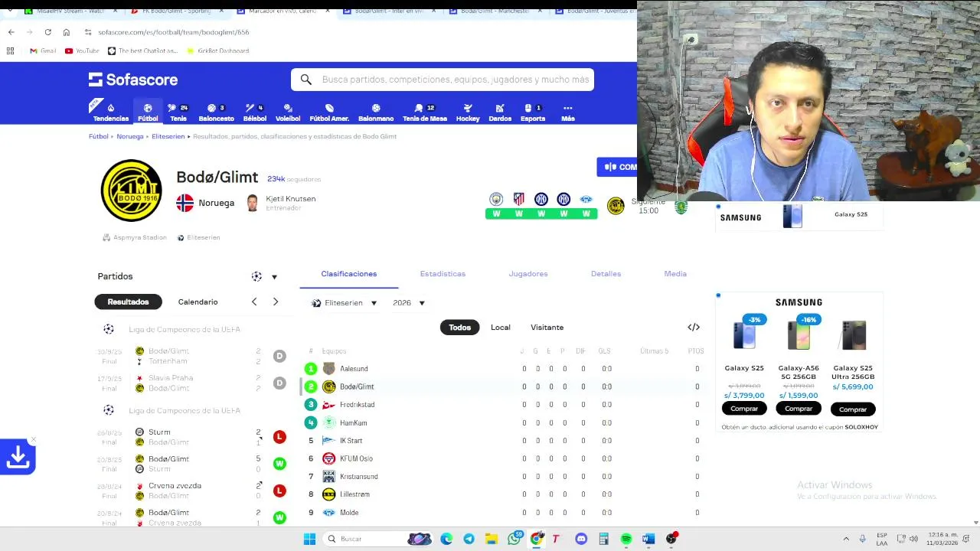Open Aspmyra Stadion venue link
Screen dimensions: 980x551
click(135, 237)
